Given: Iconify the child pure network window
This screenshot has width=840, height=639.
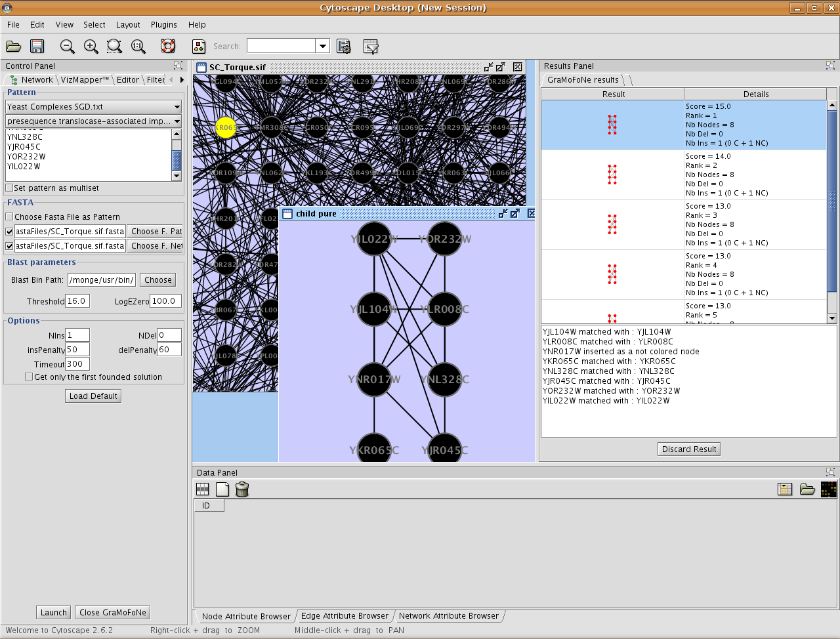Looking at the screenshot, I should pyautogui.click(x=503, y=213).
